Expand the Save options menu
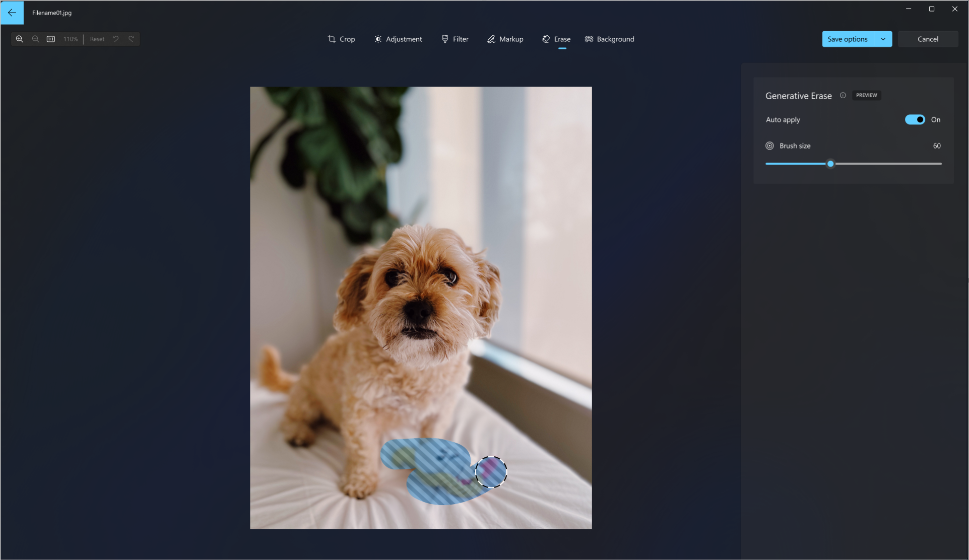The height and width of the screenshot is (560, 969). pos(882,39)
